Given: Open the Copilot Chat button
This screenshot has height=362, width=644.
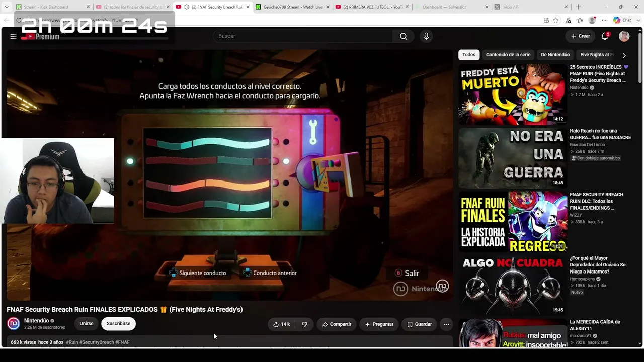Looking at the screenshot, I should (x=622, y=20).
